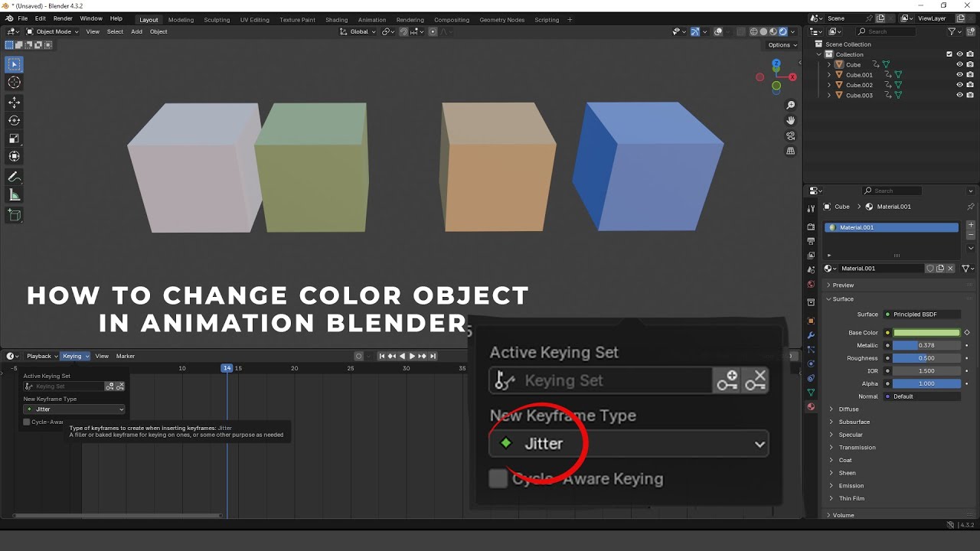The height and width of the screenshot is (551, 980).
Task: Open the Render properties tab
Action: tap(811, 227)
